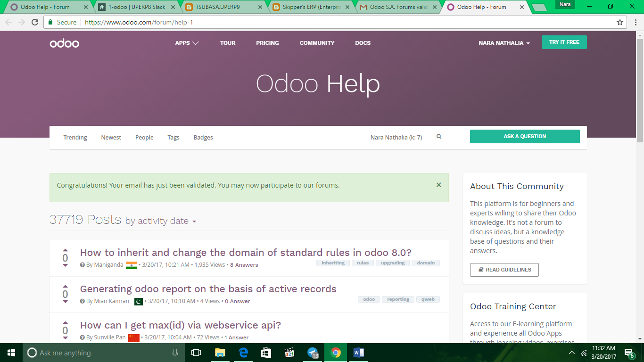Dismiss the email validated alert with the X
This screenshot has height=362, width=644.
[438, 185]
